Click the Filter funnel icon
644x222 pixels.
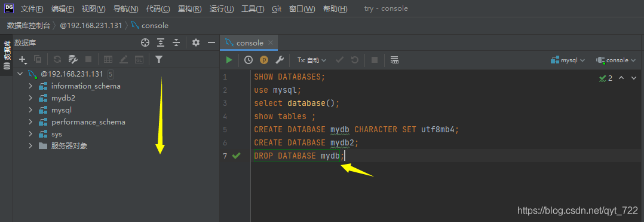[159, 60]
